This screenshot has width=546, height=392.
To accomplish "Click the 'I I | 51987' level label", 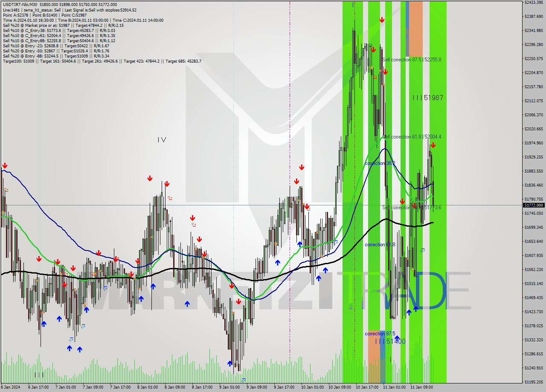I will 428,98.
